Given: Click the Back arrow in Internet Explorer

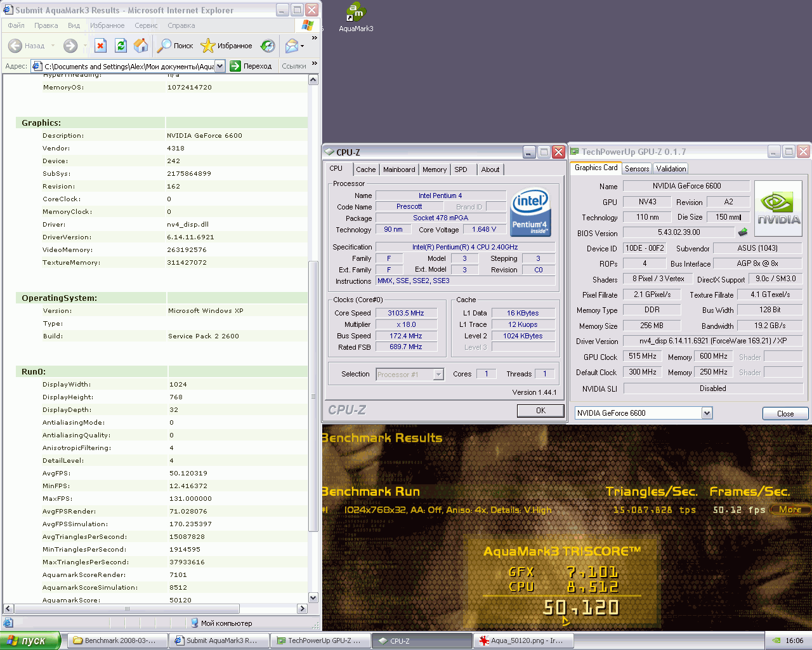Looking at the screenshot, I should (x=15, y=46).
